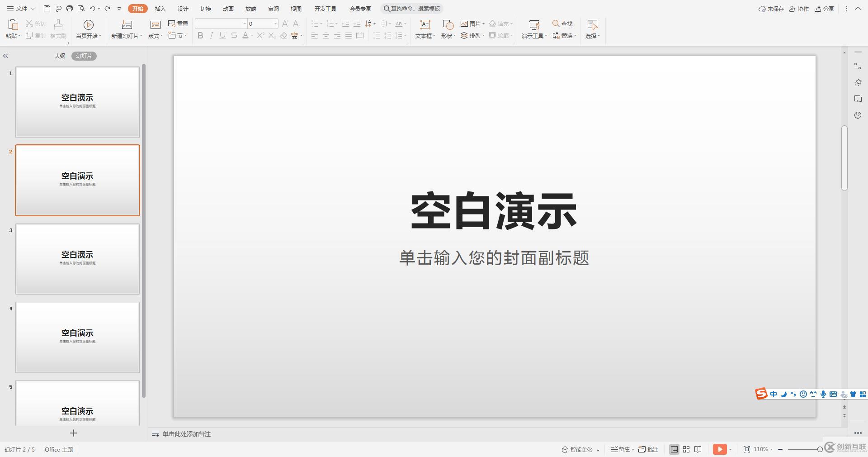
Task: Click the increase font size icon
Action: (x=285, y=24)
